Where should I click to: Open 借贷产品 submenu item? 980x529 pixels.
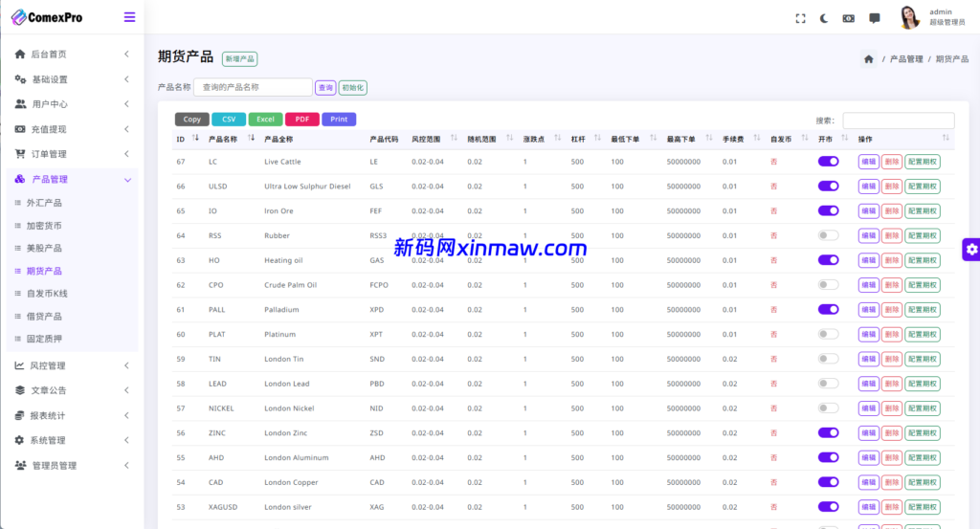pos(44,316)
